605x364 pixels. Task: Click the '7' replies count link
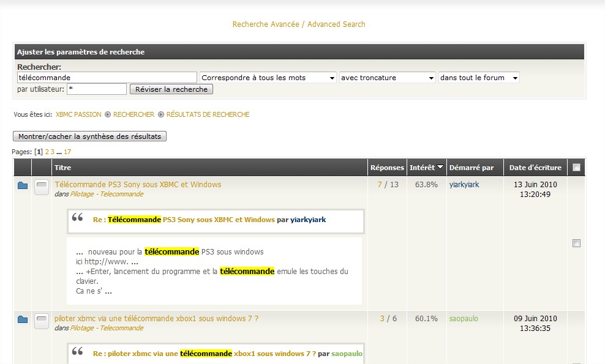[380, 185]
